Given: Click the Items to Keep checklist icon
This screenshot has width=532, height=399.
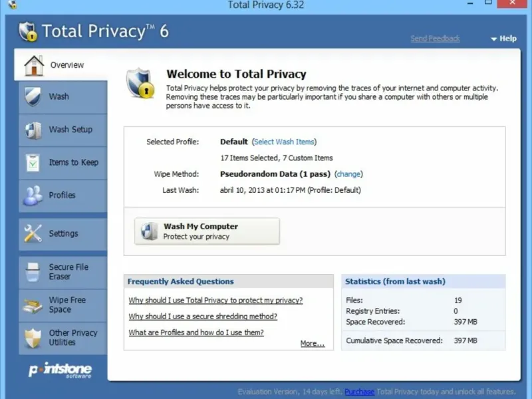Looking at the screenshot, I should click(x=33, y=162).
